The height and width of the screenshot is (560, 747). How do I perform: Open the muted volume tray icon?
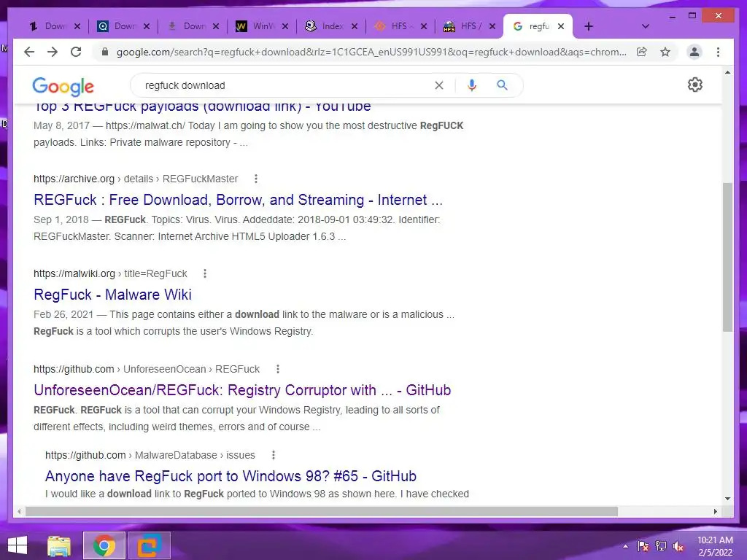pos(678,546)
